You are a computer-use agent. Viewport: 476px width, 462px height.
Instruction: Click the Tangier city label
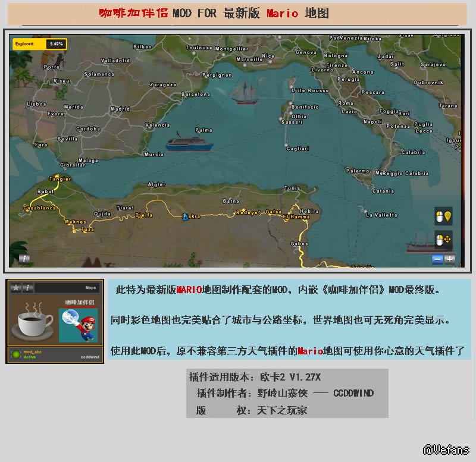(60, 178)
